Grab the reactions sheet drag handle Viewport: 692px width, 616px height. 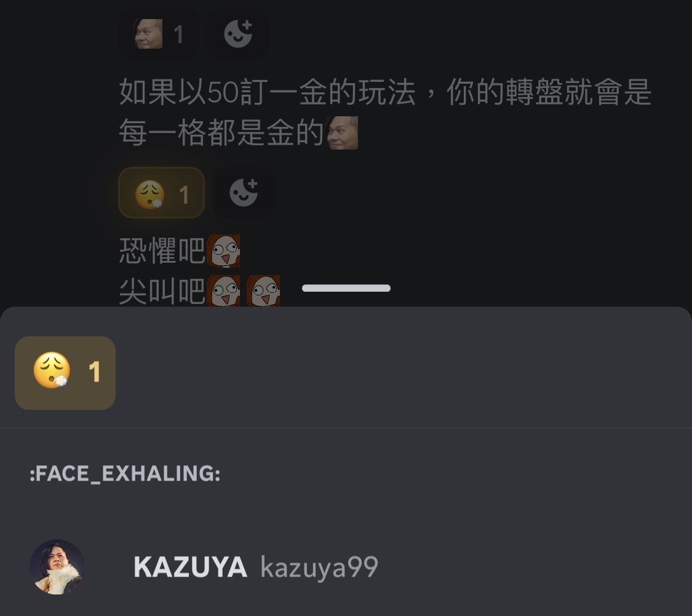(346, 289)
